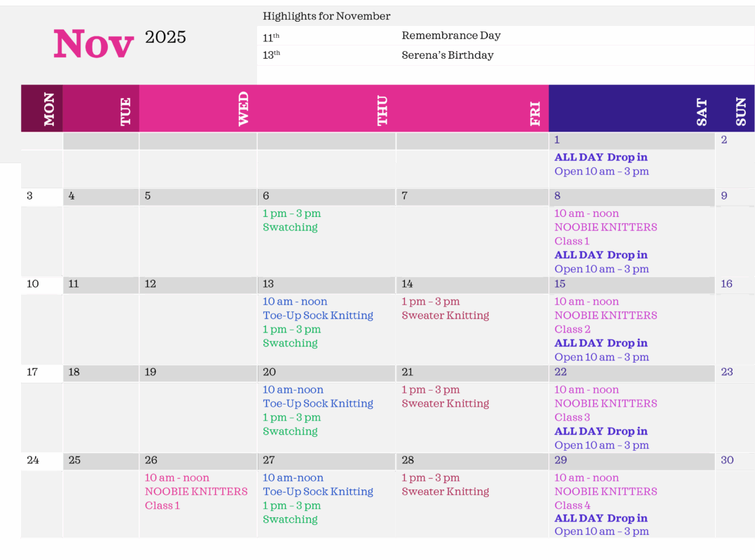
Task: Select the WED column header
Action: pos(243,108)
